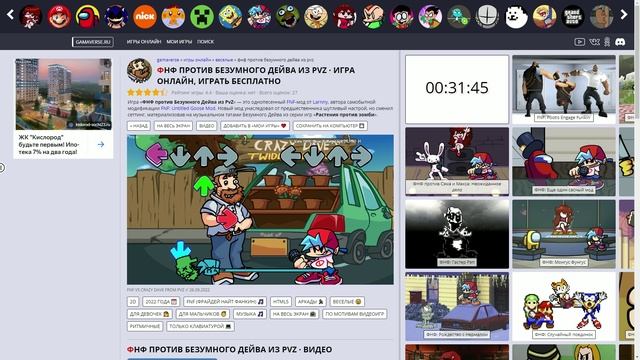Click the ЖК Кислород ad image

click(63, 94)
